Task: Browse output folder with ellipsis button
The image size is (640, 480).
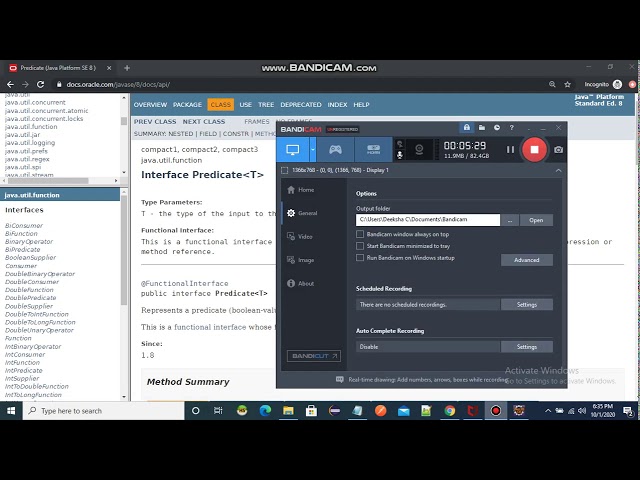Action: (x=510, y=220)
